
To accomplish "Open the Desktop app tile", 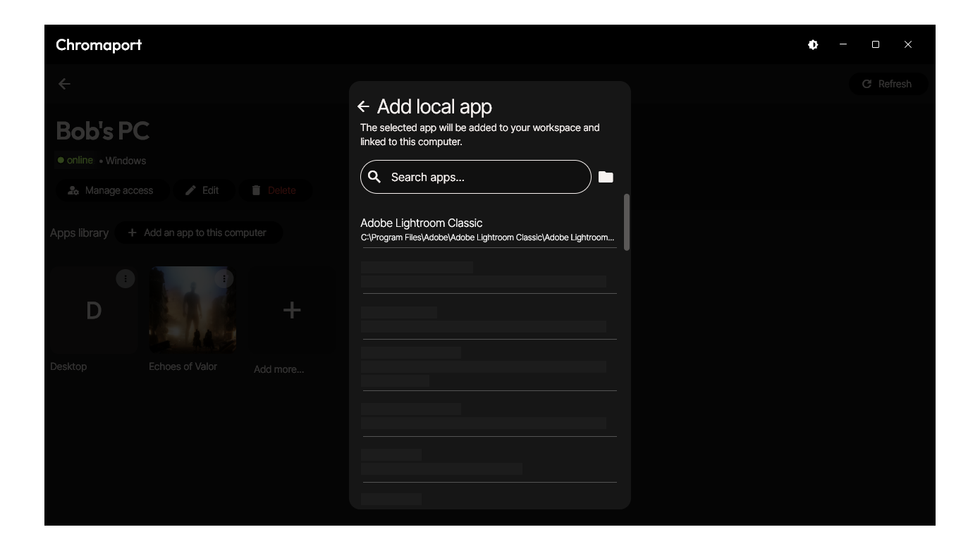I will coord(94,309).
